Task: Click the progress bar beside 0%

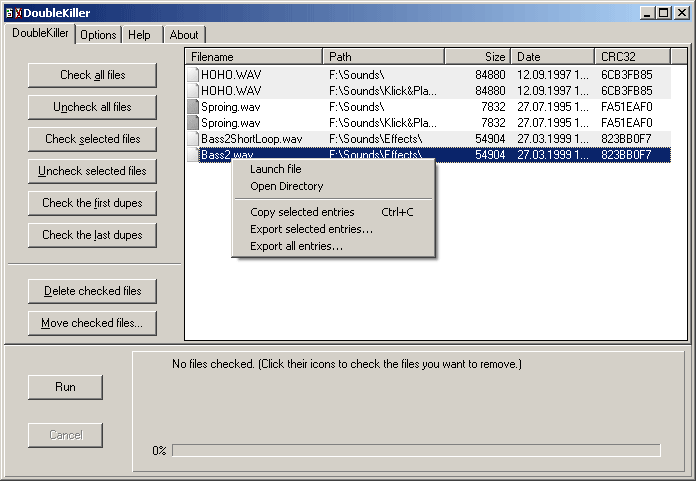Action: coord(415,451)
